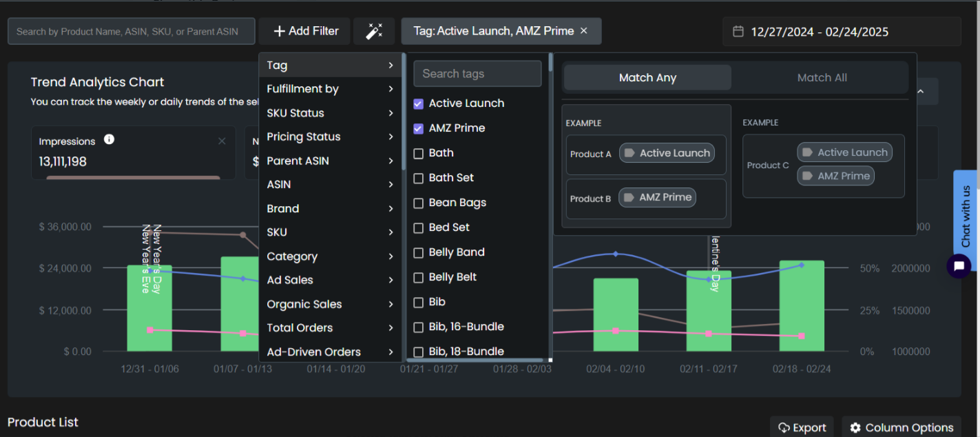Click the Export cloud icon
Image resolution: width=980 pixels, height=437 pixels.
[784, 428]
